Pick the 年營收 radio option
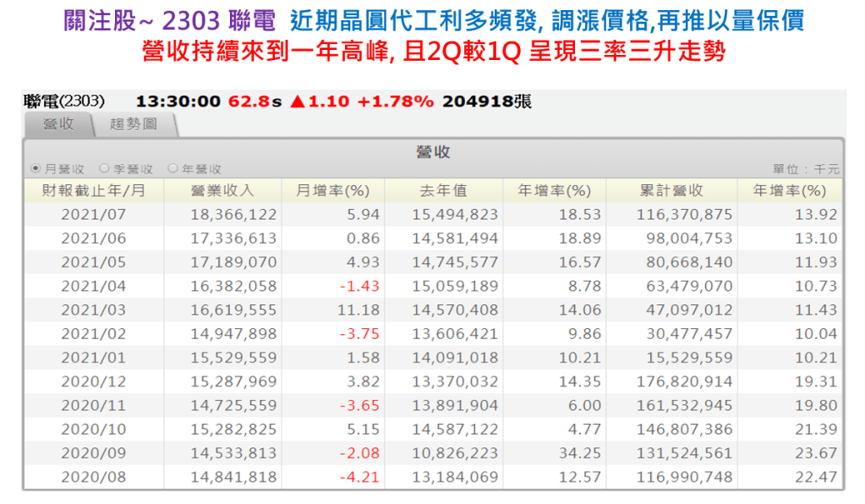Viewport: 865px width, 504px height. pos(172,169)
